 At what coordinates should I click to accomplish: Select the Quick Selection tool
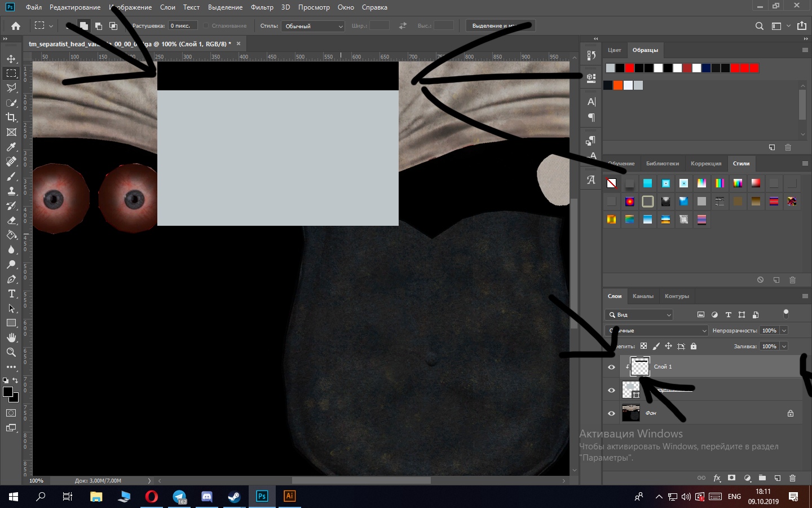pos(11,103)
